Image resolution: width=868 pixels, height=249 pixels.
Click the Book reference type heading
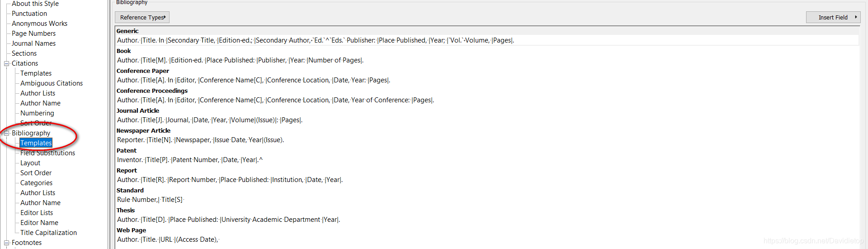[123, 51]
